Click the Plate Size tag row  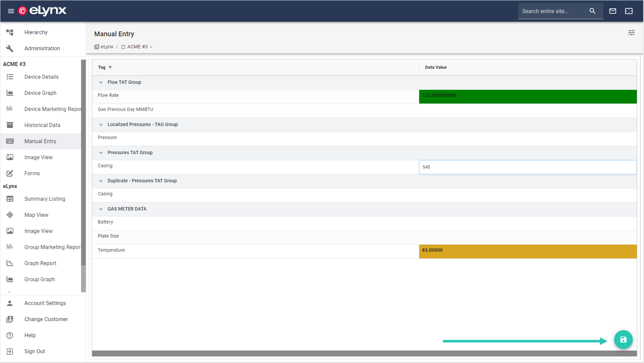coord(364,238)
